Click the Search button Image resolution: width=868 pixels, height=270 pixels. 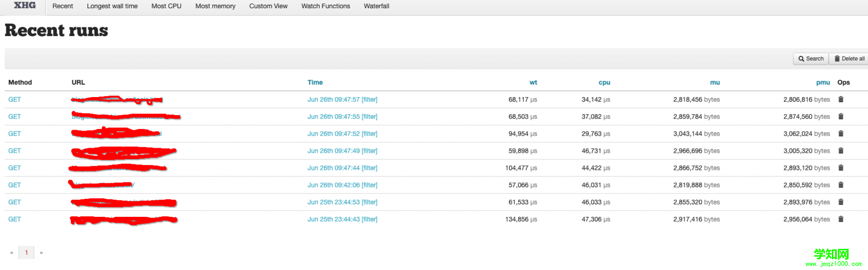point(811,59)
